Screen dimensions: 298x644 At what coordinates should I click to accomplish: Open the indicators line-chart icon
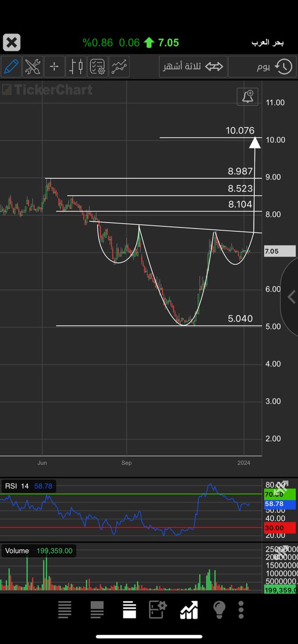pos(120,67)
